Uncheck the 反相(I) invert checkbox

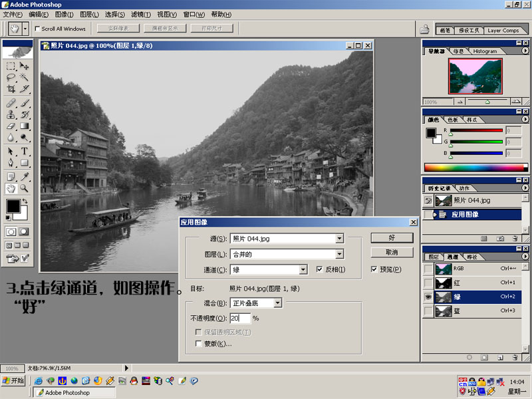tap(320, 269)
